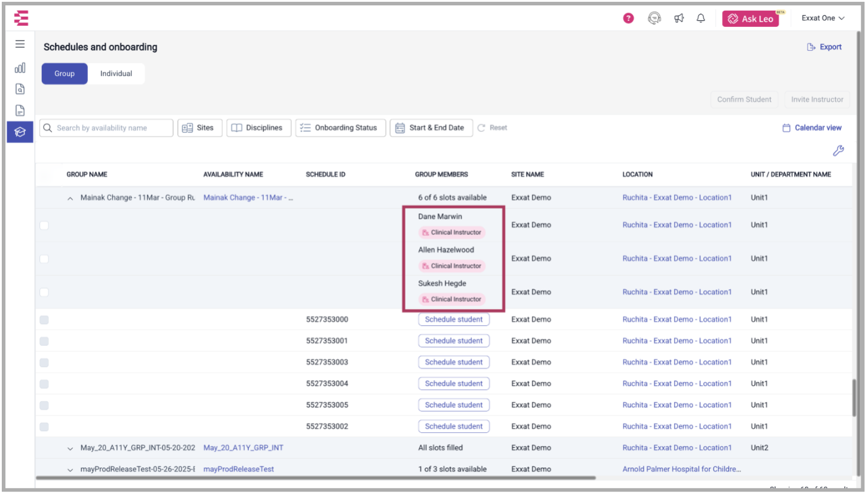Open the notifications bell
868x494 pixels.
click(x=701, y=18)
